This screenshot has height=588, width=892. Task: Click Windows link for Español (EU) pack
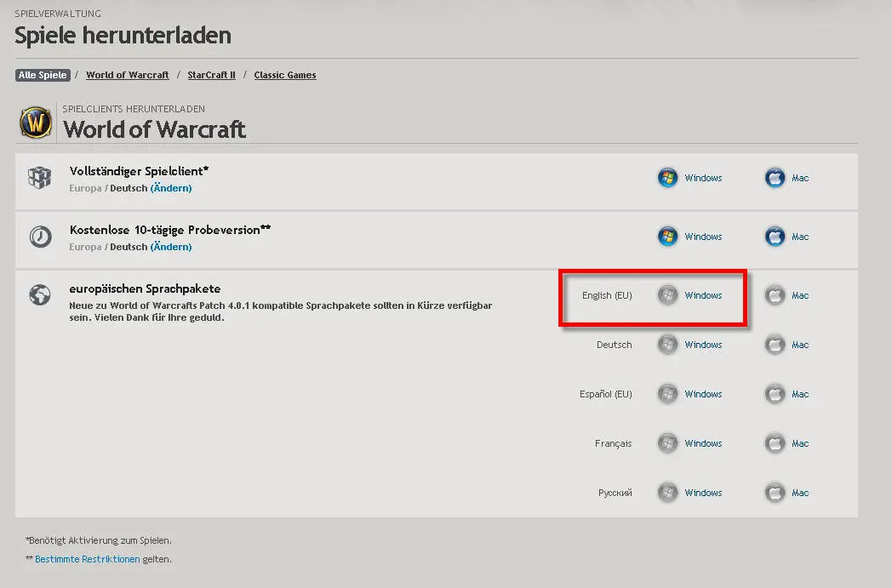click(x=703, y=394)
